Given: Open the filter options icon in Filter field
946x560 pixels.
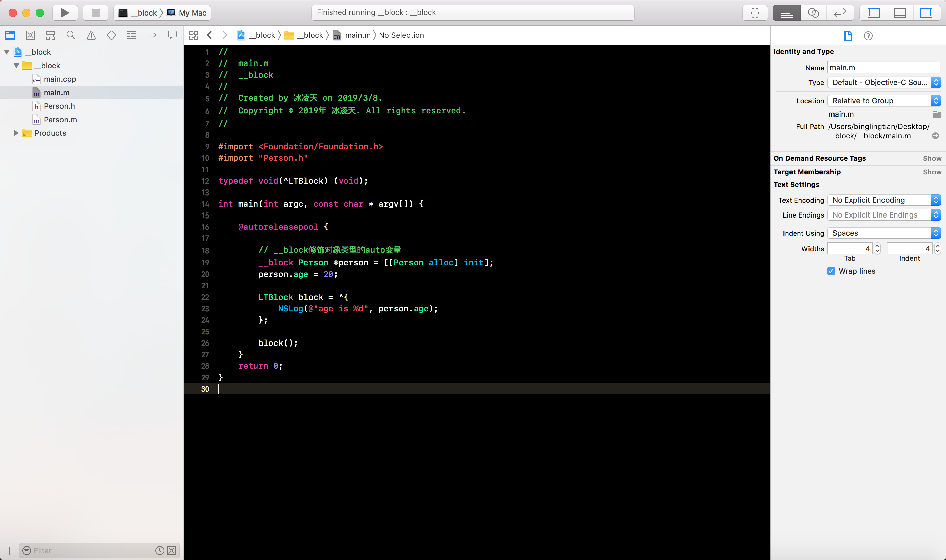Looking at the screenshot, I should [x=26, y=551].
